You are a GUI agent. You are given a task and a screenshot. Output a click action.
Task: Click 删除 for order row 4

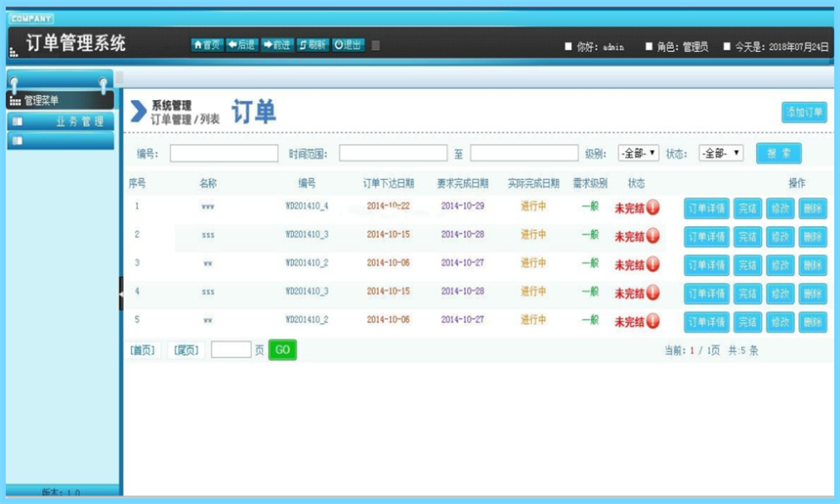(x=812, y=293)
